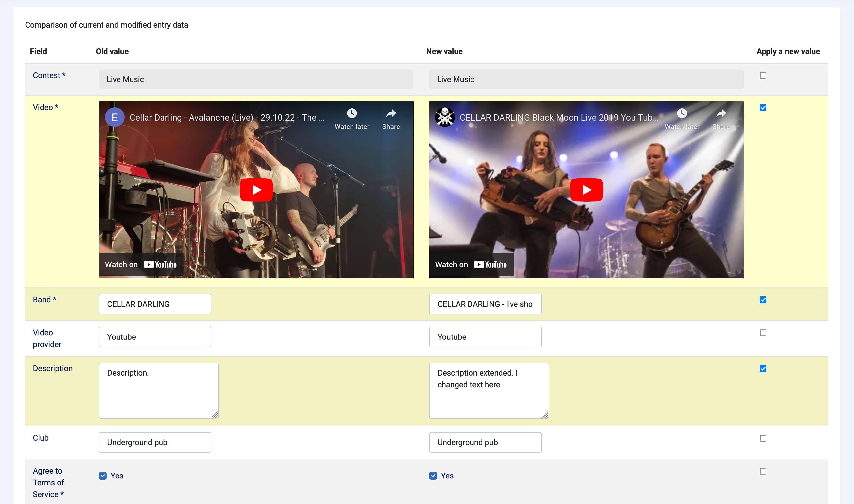The height and width of the screenshot is (504, 854).
Task: Click new Contest field 'Live Music'
Action: [586, 79]
